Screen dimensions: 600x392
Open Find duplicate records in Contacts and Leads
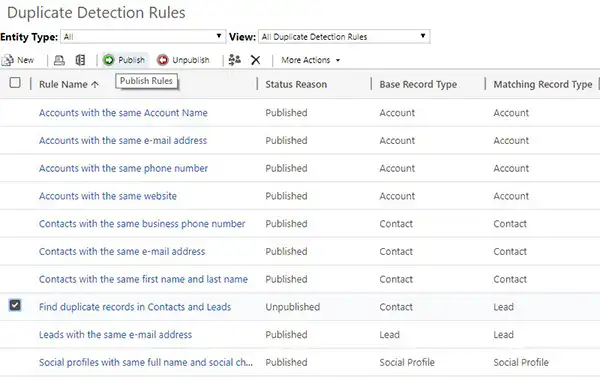click(x=135, y=307)
